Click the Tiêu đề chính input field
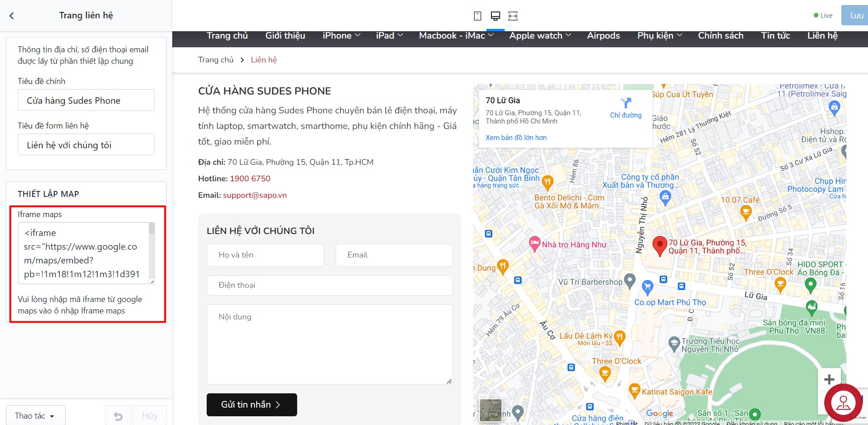868x425 pixels. (86, 100)
